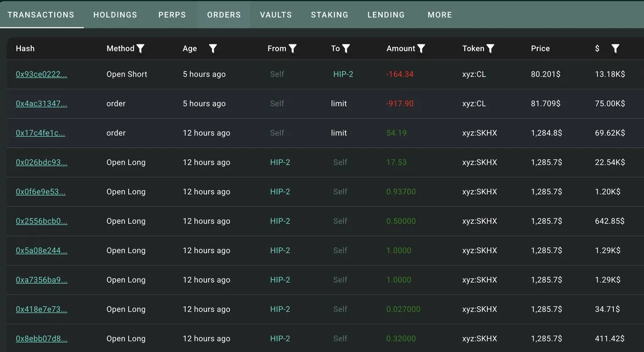Follow the 0x17c4fe1c hash link

(x=40, y=133)
